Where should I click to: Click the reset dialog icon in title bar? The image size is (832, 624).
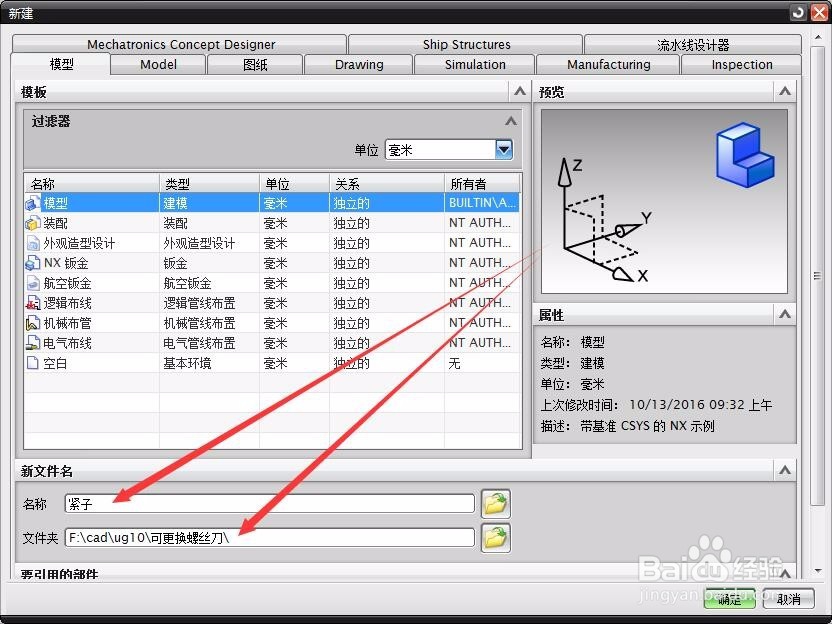pyautogui.click(x=798, y=12)
